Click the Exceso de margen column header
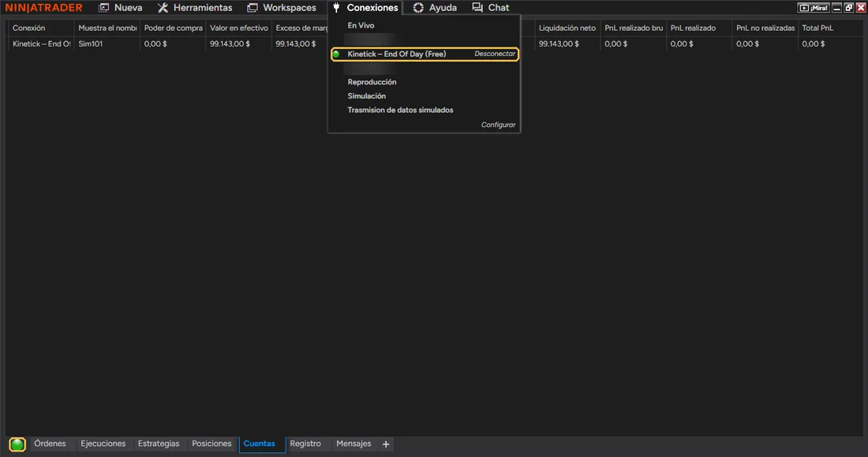 pyautogui.click(x=301, y=28)
